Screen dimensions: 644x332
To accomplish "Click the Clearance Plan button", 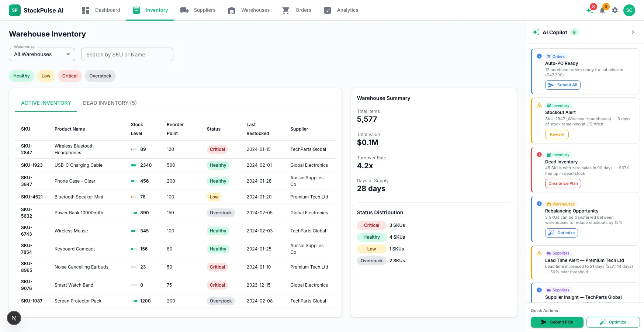I will tap(563, 184).
